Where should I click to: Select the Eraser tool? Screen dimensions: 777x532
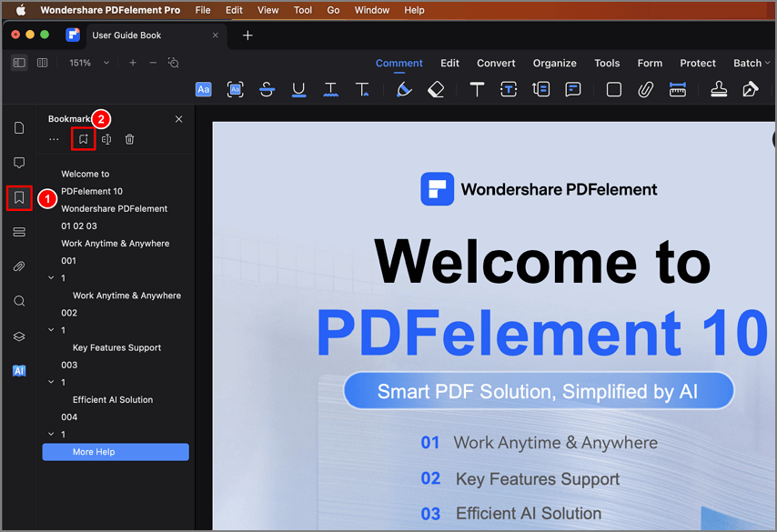[x=436, y=90]
